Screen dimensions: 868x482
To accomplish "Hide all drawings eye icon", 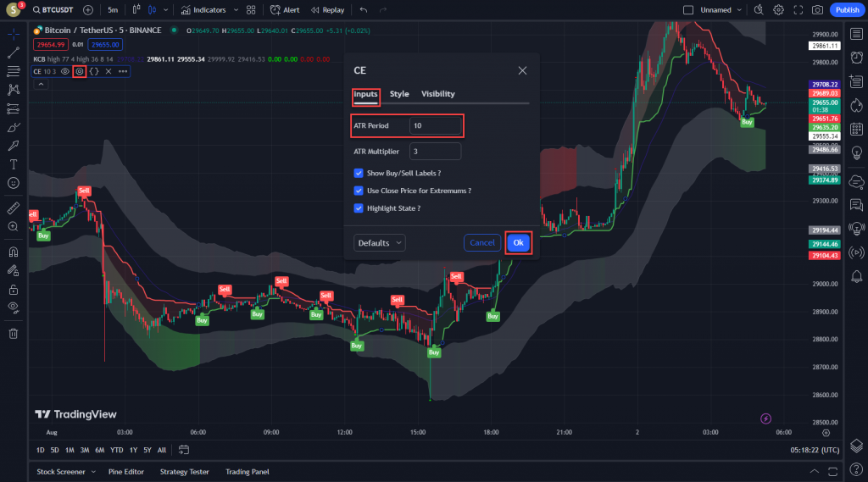I will tap(14, 307).
